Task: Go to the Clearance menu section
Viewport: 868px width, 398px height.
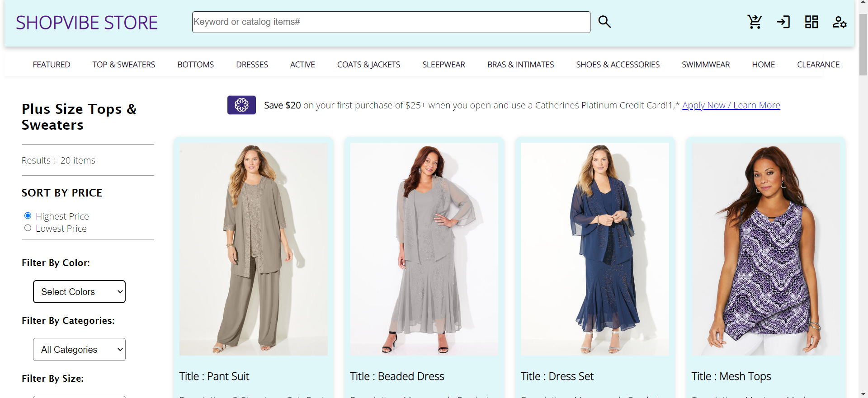Action: point(818,65)
